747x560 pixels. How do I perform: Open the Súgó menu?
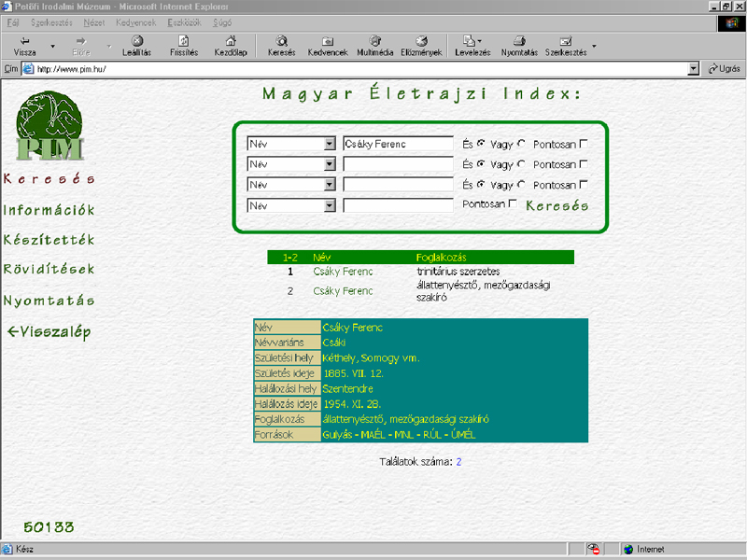pos(222,22)
